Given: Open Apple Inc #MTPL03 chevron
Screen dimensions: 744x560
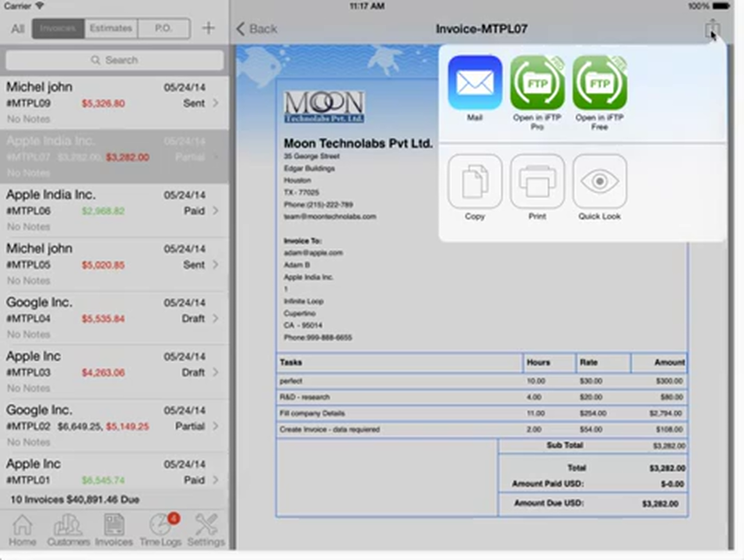Looking at the screenshot, I should [x=216, y=372].
